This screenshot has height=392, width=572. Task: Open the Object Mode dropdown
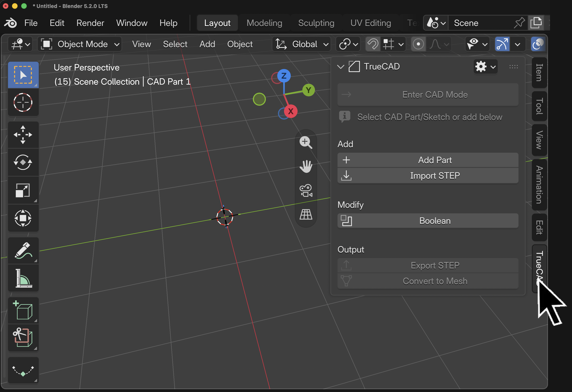80,44
